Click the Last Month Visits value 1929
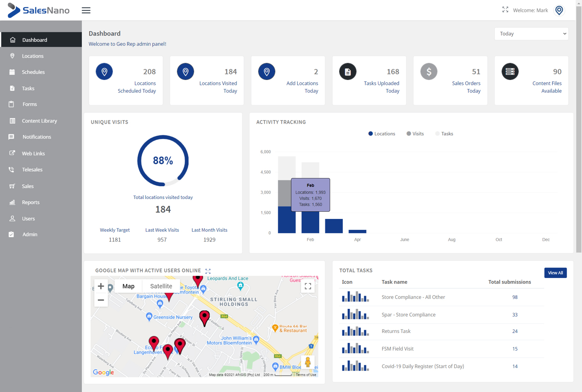The height and width of the screenshot is (392, 582). [209, 239]
